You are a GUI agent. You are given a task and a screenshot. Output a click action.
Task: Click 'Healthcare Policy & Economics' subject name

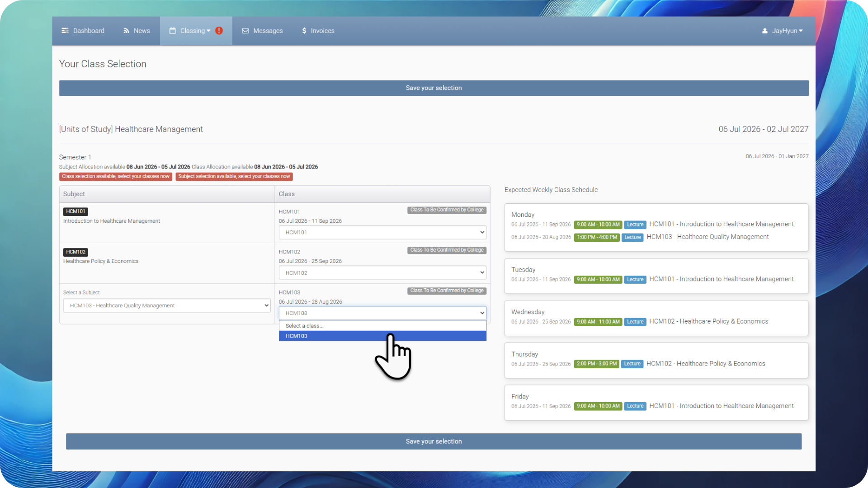coord(101,261)
